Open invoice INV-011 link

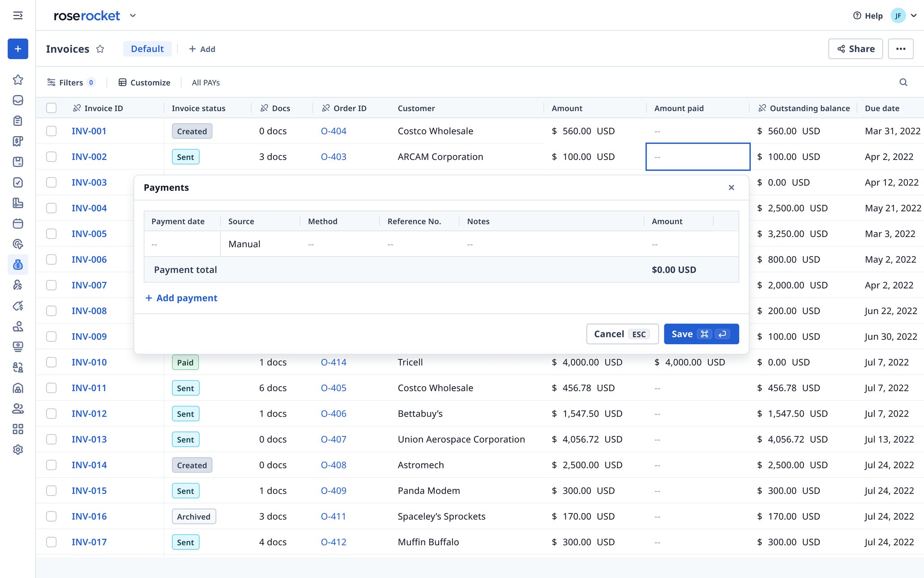coord(89,388)
